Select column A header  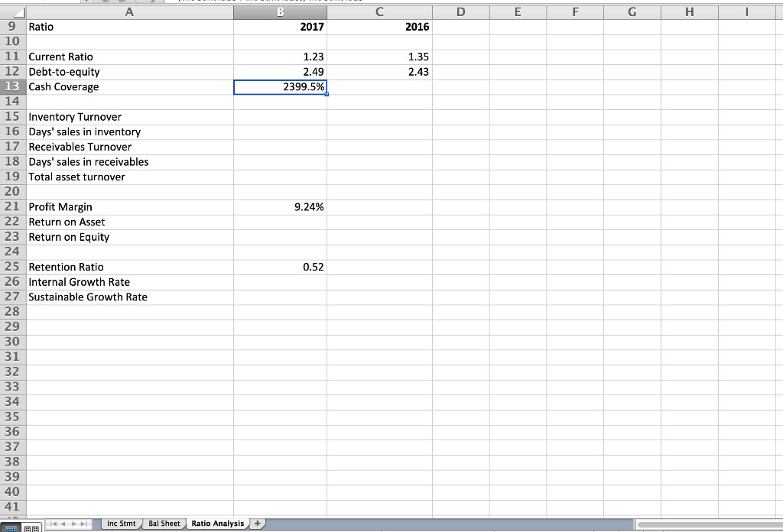[129, 12]
